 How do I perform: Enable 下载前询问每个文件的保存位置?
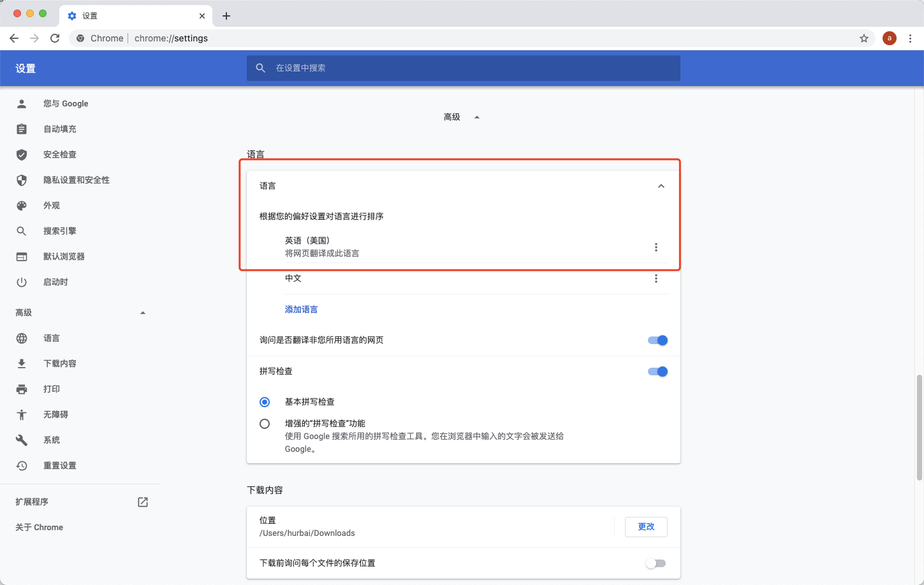pyautogui.click(x=656, y=563)
